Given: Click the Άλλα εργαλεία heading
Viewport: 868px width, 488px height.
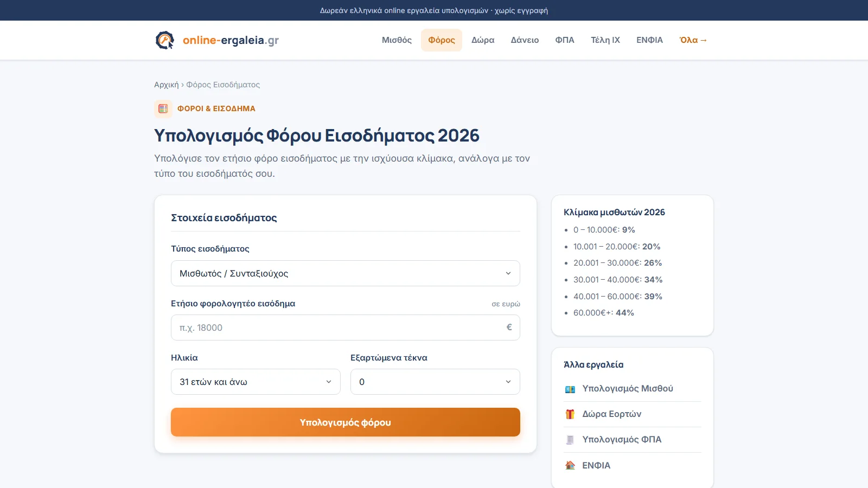Looking at the screenshot, I should coord(593,365).
